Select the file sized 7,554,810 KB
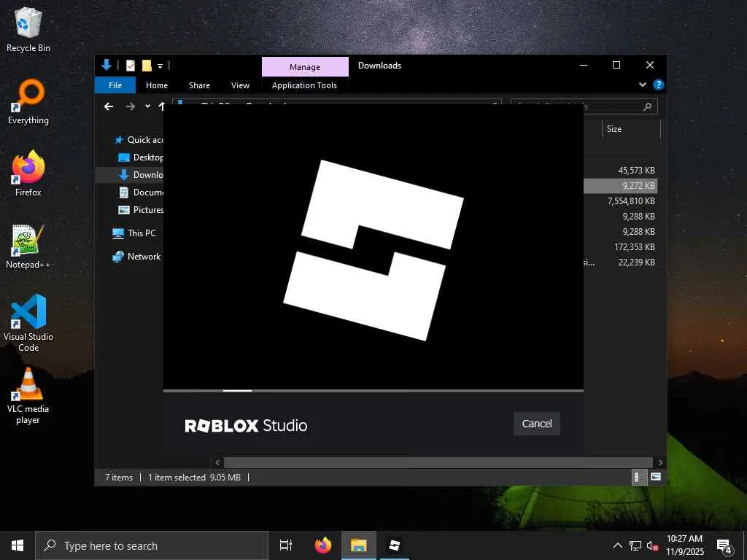The width and height of the screenshot is (747, 560). point(631,201)
